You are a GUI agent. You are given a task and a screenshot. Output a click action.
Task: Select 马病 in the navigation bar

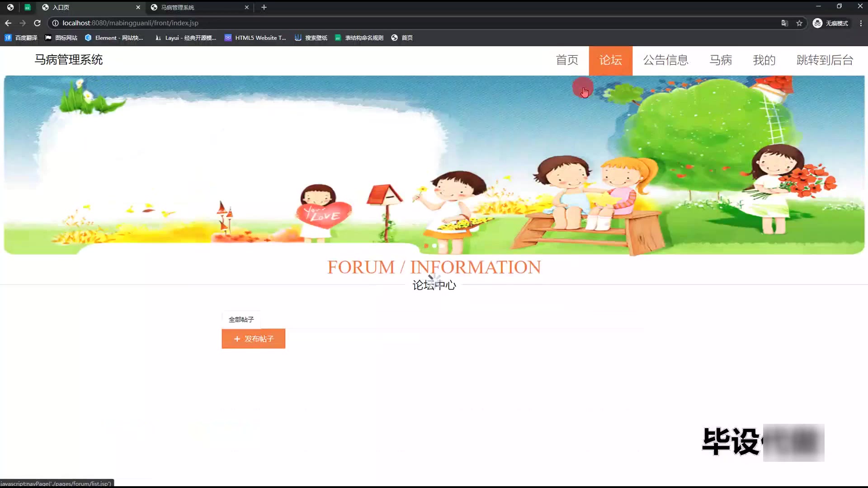coord(721,60)
